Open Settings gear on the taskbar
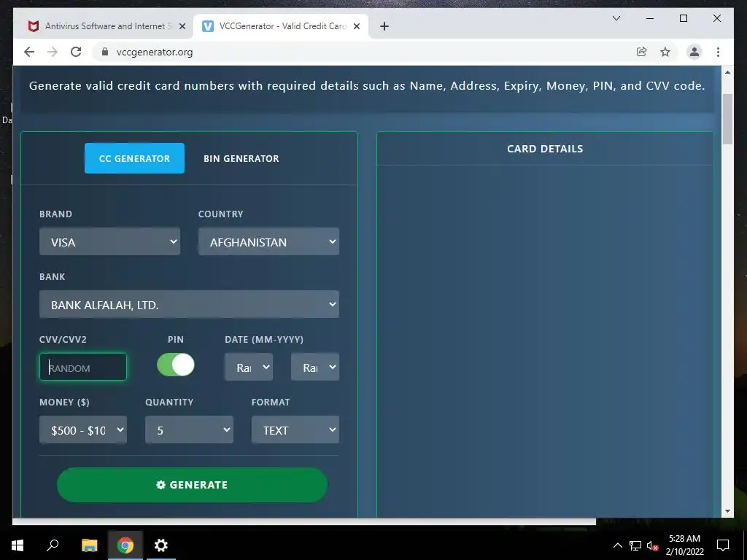Image resolution: width=747 pixels, height=560 pixels. point(161,545)
